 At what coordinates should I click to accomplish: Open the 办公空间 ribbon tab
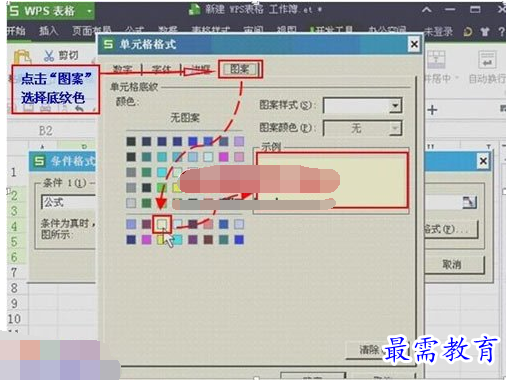(387, 31)
